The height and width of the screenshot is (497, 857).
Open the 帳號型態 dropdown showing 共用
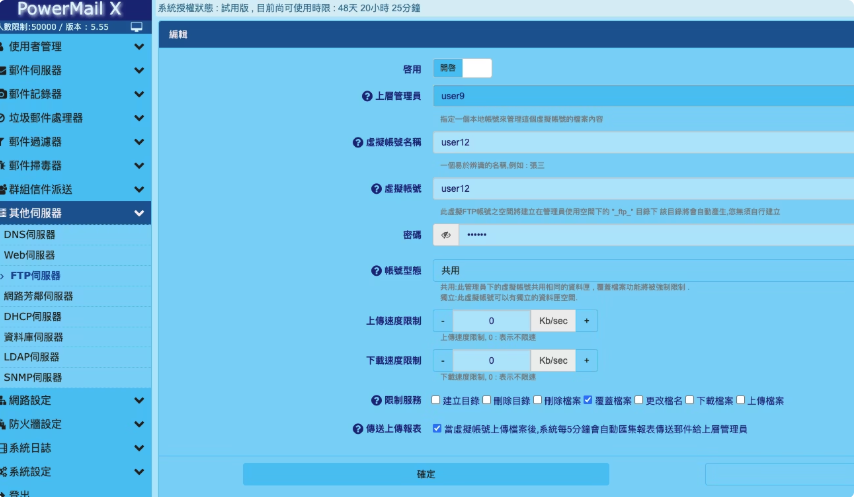643,271
